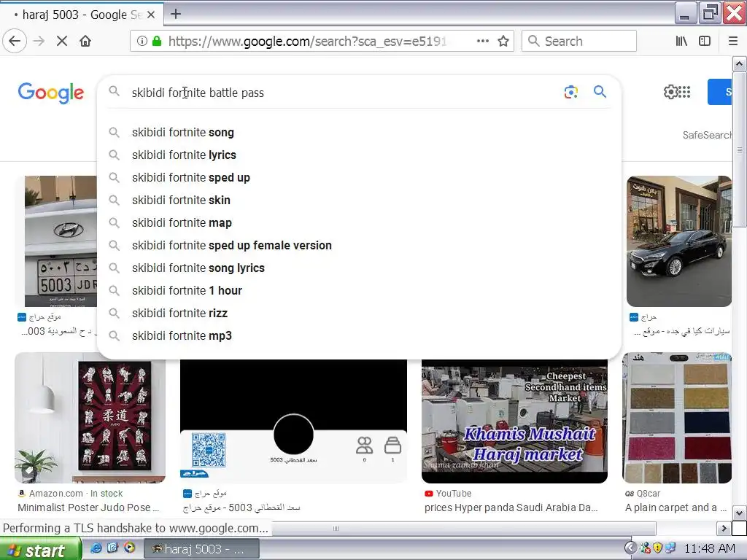The width and height of the screenshot is (747, 560).
Task: Click the security shield tray icon
Action: [657, 548]
